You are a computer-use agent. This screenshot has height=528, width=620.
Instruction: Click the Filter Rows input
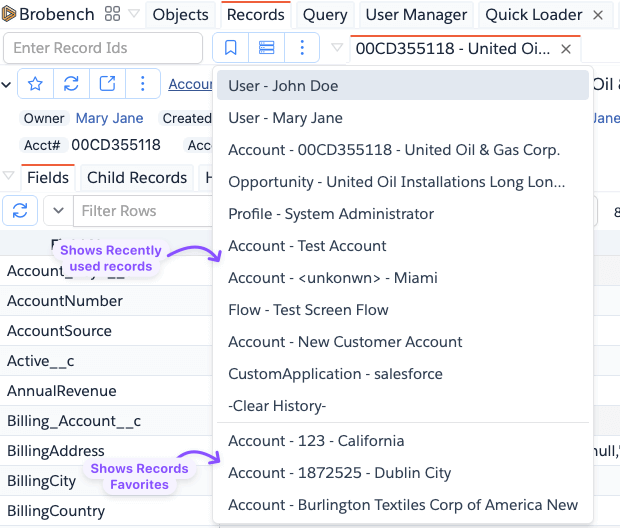(143, 211)
